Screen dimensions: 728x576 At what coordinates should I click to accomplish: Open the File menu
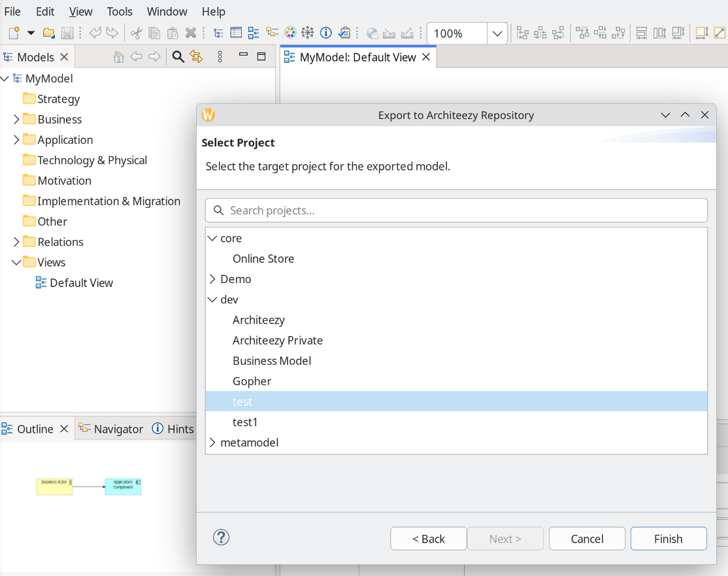(12, 12)
